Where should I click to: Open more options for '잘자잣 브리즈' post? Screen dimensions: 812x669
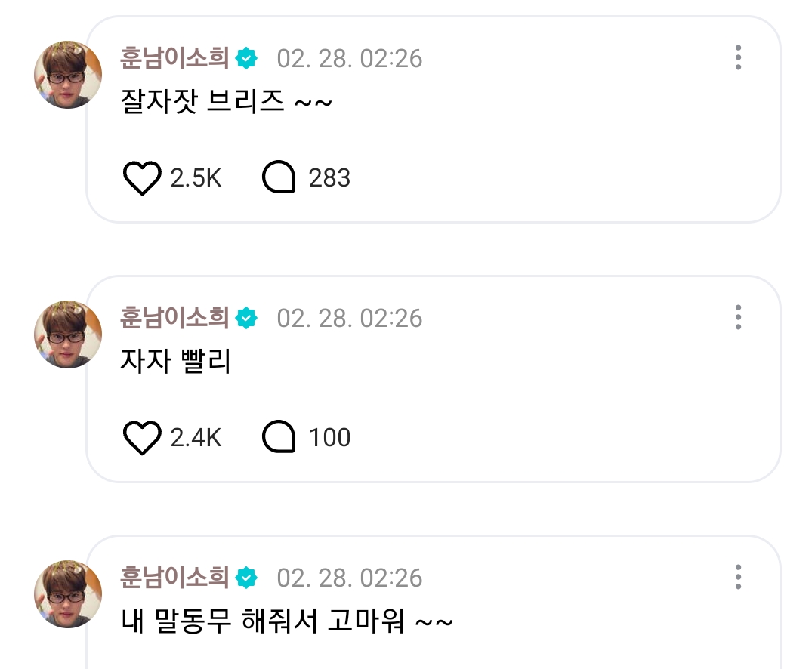pos(738,58)
